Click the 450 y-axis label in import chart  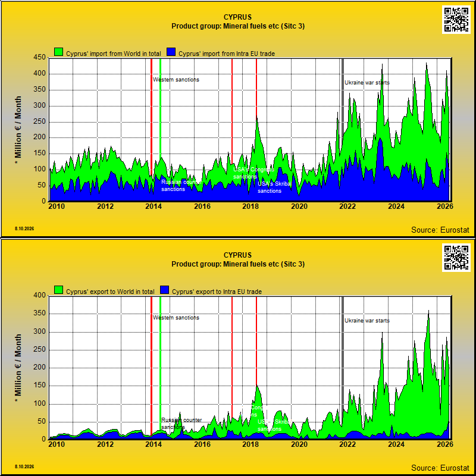pos(39,57)
